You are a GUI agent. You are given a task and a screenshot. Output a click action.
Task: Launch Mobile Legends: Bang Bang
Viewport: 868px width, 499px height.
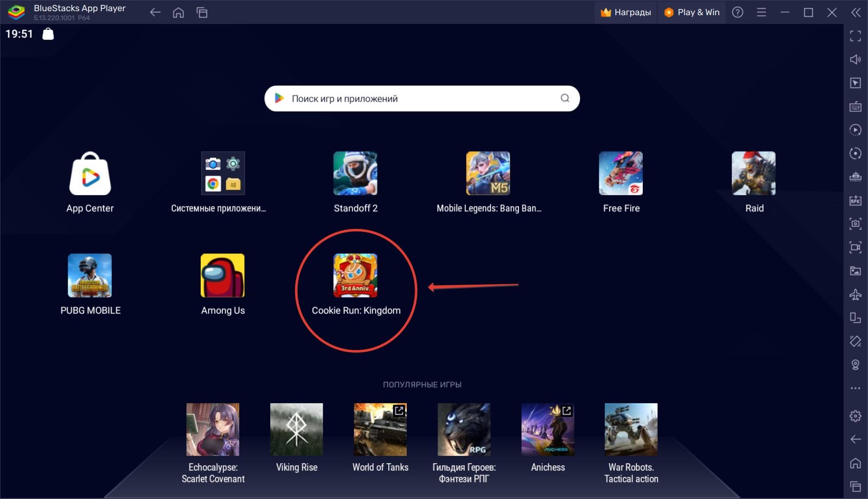(x=488, y=173)
